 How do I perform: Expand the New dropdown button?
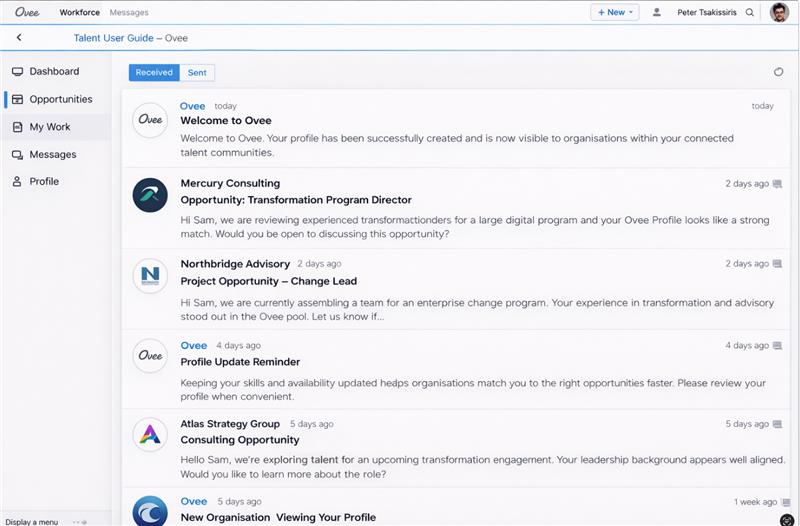point(615,13)
